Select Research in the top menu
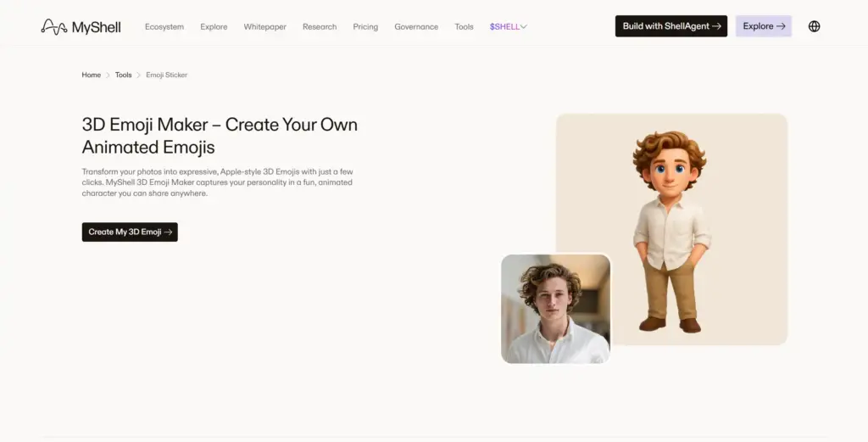868x442 pixels. click(x=320, y=26)
